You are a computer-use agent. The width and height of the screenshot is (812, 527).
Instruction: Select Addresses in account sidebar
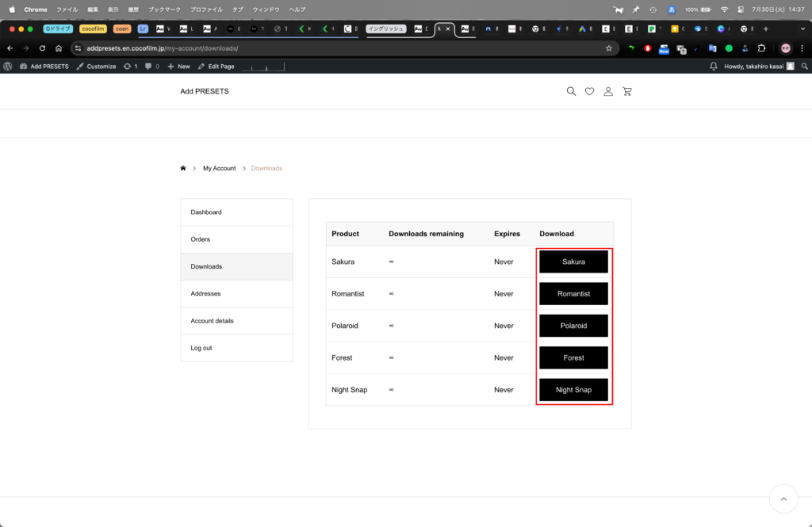236,293
